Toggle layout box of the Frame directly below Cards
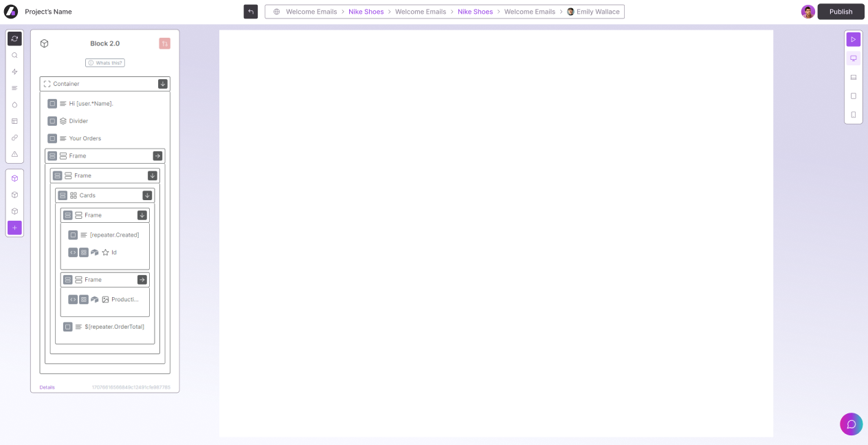This screenshot has width=868, height=445. (68, 215)
